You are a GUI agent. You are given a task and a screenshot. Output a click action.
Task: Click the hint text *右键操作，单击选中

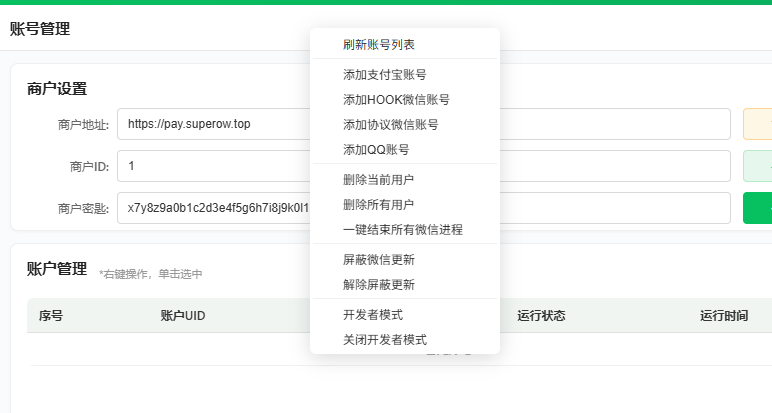[x=151, y=274]
